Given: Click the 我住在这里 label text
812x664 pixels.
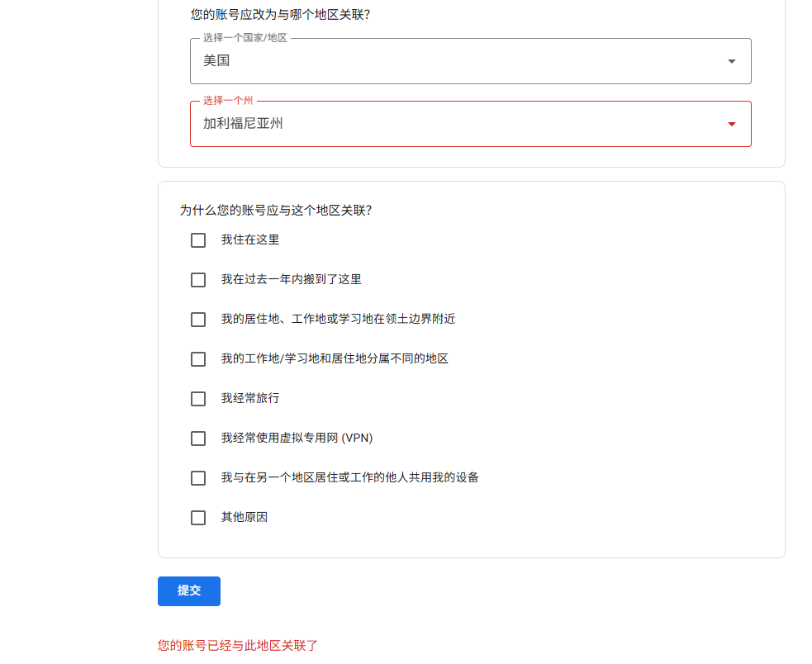Looking at the screenshot, I should [x=250, y=240].
